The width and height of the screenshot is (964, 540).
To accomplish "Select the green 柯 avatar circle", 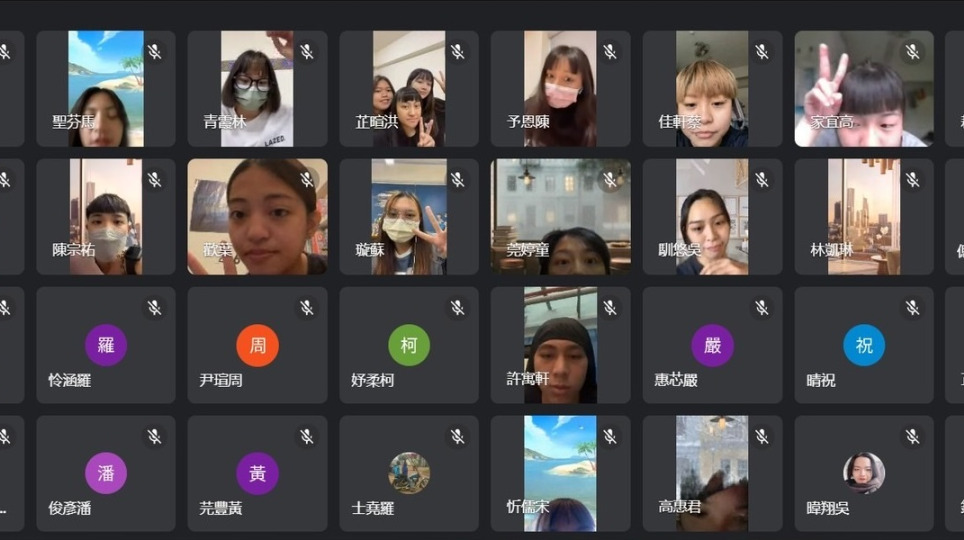I will (409, 345).
